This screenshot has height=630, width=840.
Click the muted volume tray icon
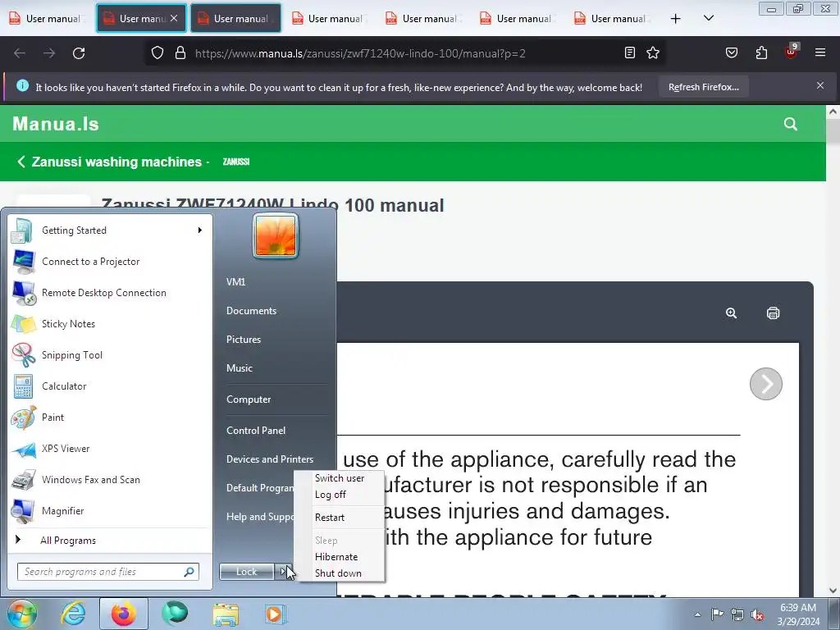click(757, 615)
